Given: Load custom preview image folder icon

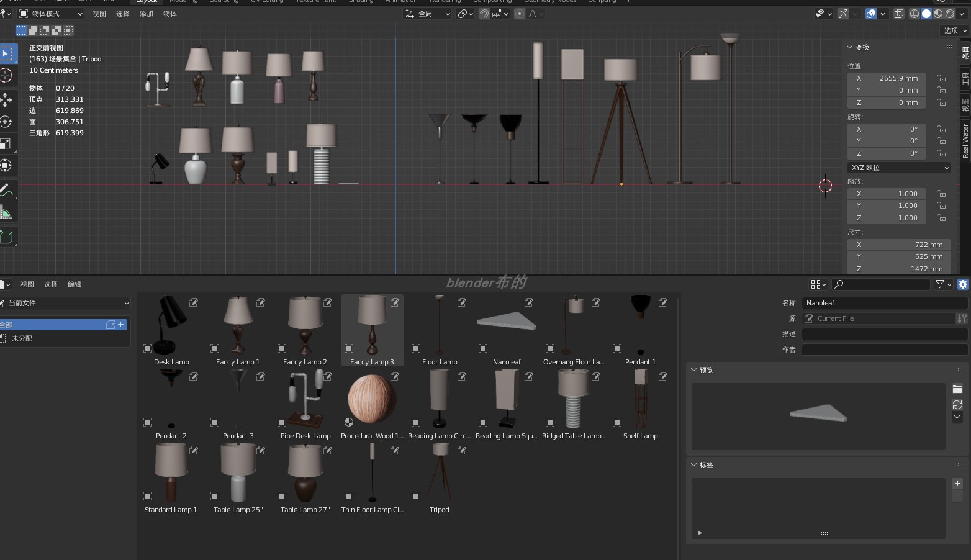Looking at the screenshot, I should [957, 389].
